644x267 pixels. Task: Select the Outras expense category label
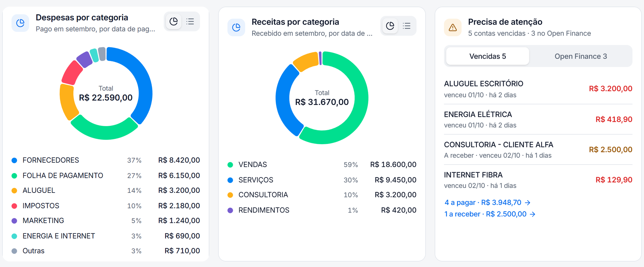34,251
